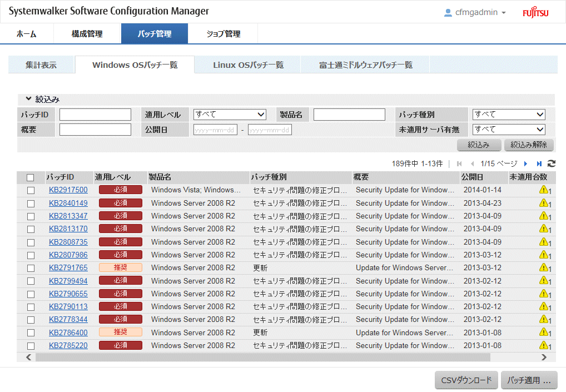This screenshot has height=392, width=566.
Task: Click warning icon in KB2917500 row
Action: [x=544, y=190]
